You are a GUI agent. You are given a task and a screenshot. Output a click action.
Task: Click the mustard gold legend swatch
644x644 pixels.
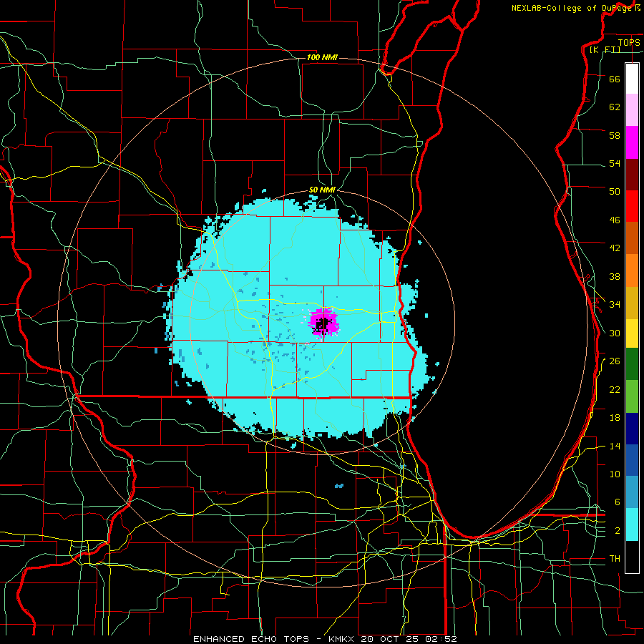coord(632,302)
